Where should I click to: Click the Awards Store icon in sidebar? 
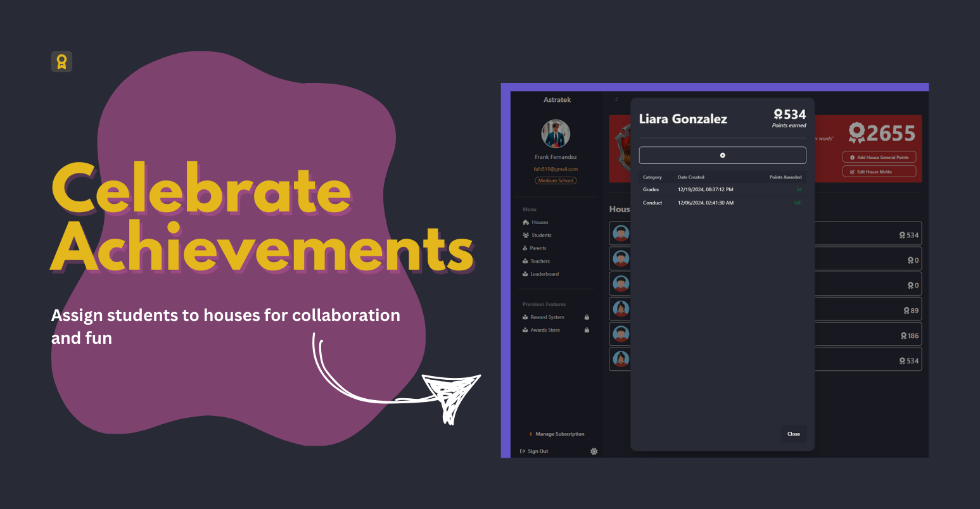(525, 330)
